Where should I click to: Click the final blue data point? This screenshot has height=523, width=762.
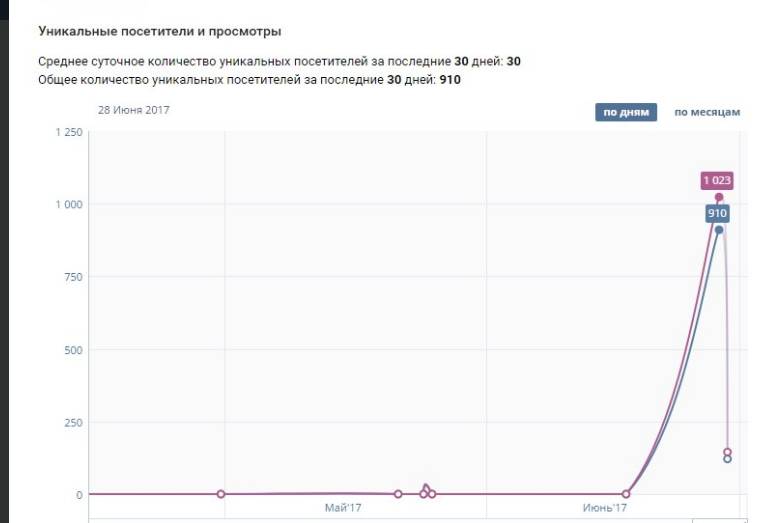(x=727, y=459)
